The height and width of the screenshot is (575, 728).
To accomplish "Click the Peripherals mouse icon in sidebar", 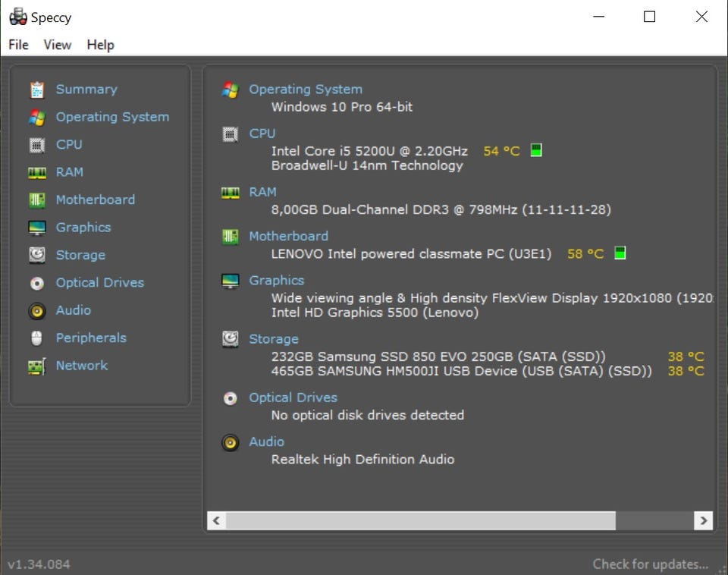I will (37, 338).
